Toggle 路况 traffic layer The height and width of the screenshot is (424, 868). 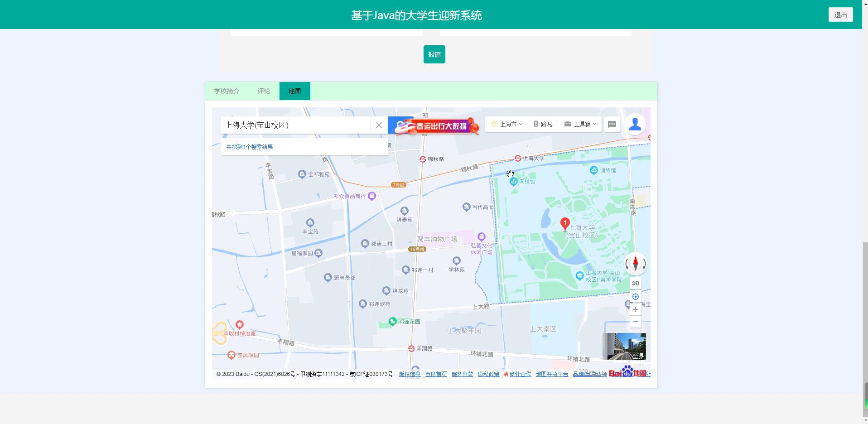coord(543,124)
